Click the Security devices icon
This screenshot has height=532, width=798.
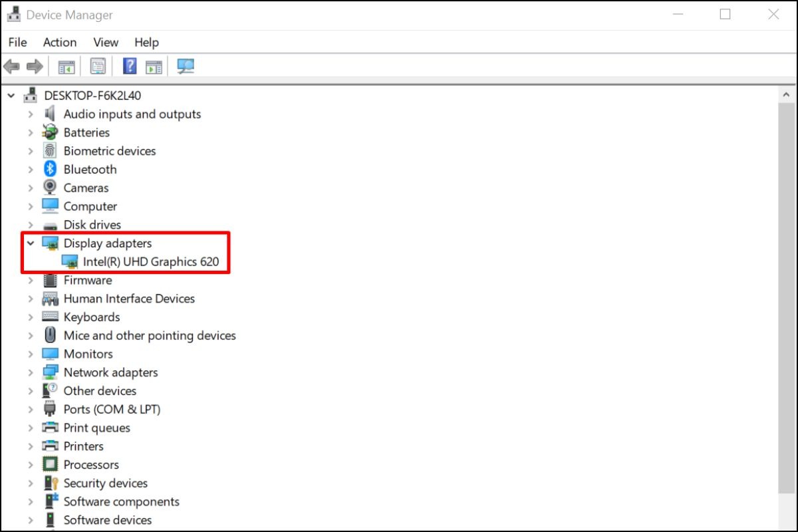[51, 483]
